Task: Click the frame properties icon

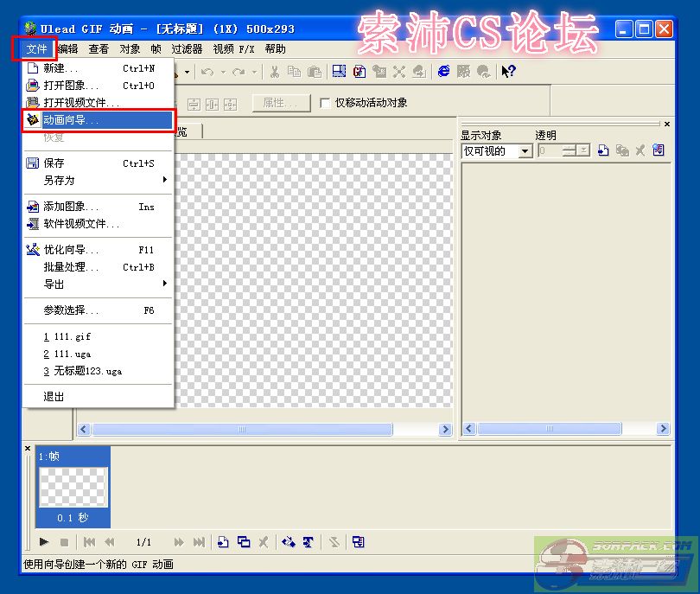Action: [359, 542]
